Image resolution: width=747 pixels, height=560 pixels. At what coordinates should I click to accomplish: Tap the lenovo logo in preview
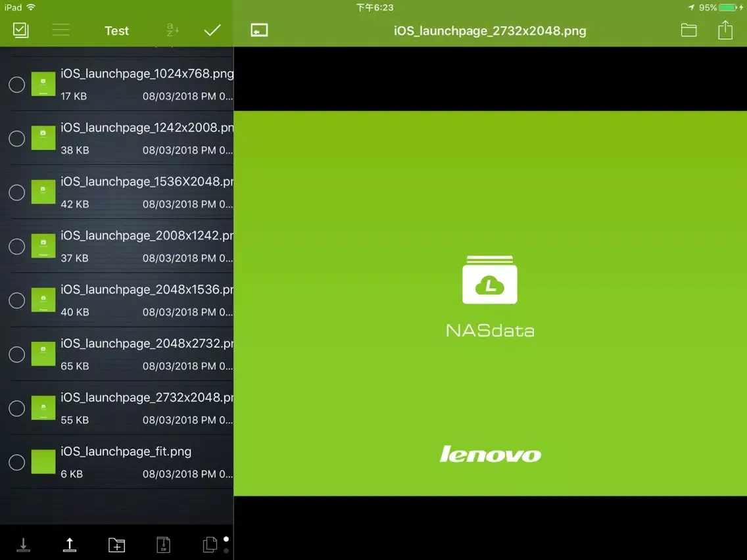(x=491, y=454)
